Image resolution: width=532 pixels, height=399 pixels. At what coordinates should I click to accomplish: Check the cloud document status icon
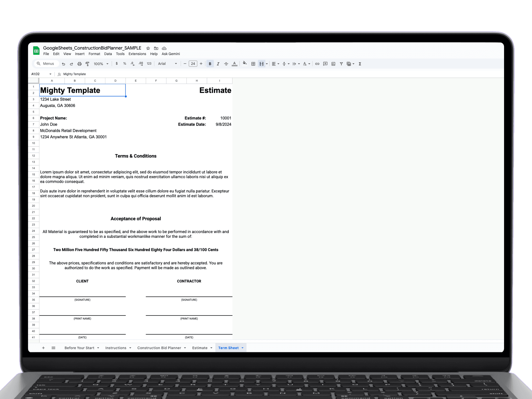click(x=164, y=48)
